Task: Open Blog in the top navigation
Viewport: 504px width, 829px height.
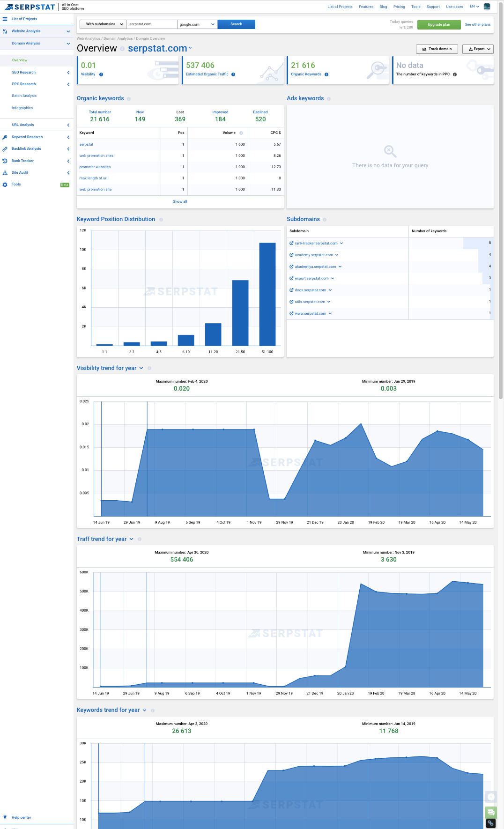Action: pyautogui.click(x=383, y=7)
